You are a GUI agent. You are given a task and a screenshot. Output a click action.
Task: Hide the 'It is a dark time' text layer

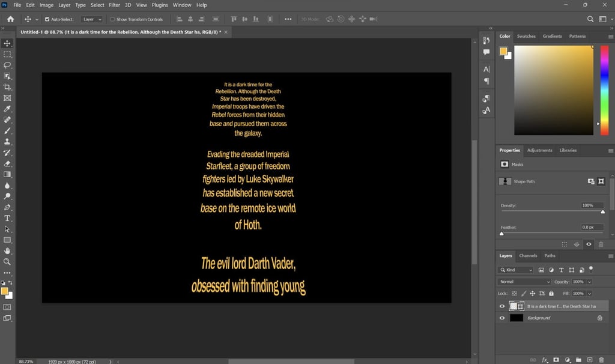[502, 306]
